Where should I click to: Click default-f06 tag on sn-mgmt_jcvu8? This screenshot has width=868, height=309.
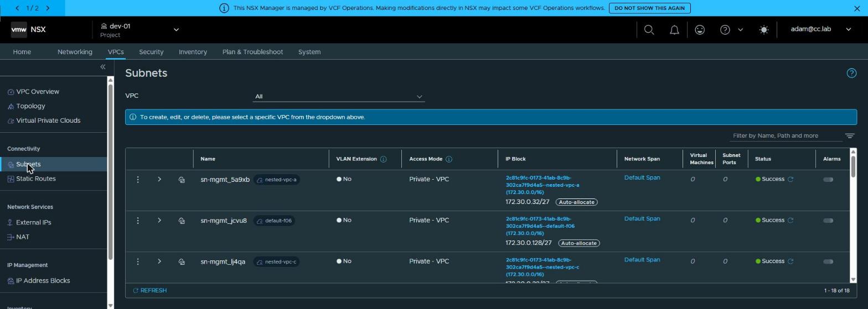[274, 221]
